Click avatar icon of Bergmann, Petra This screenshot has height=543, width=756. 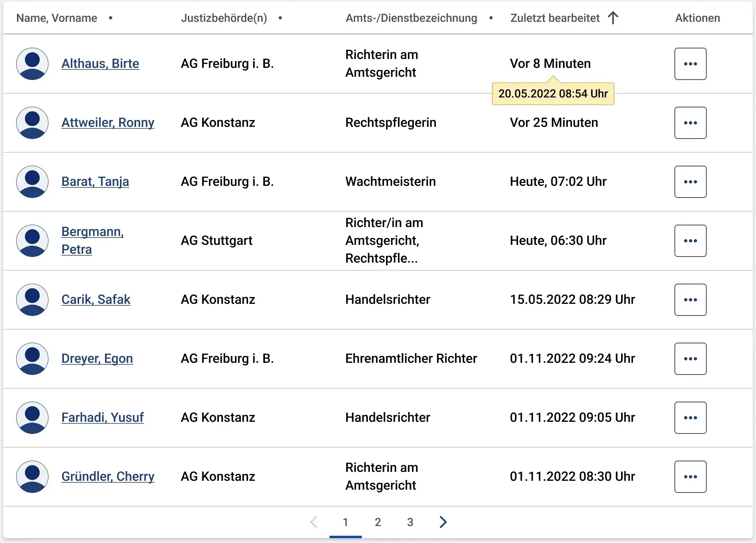[32, 241]
